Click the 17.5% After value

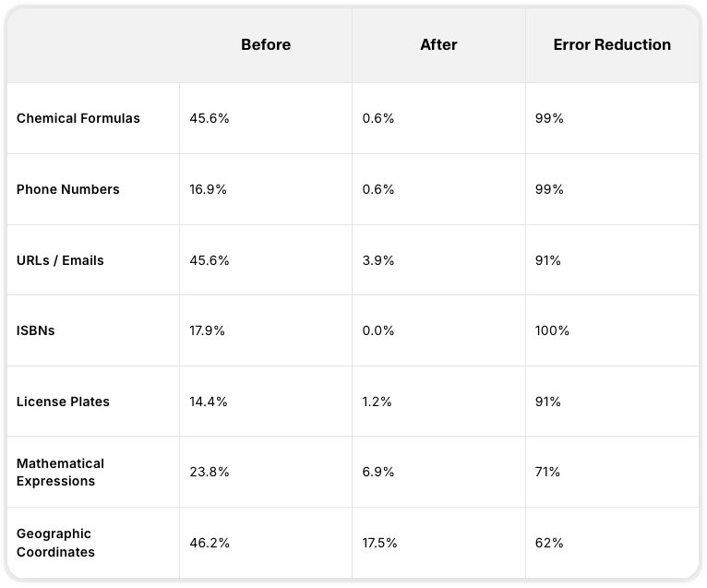point(379,543)
